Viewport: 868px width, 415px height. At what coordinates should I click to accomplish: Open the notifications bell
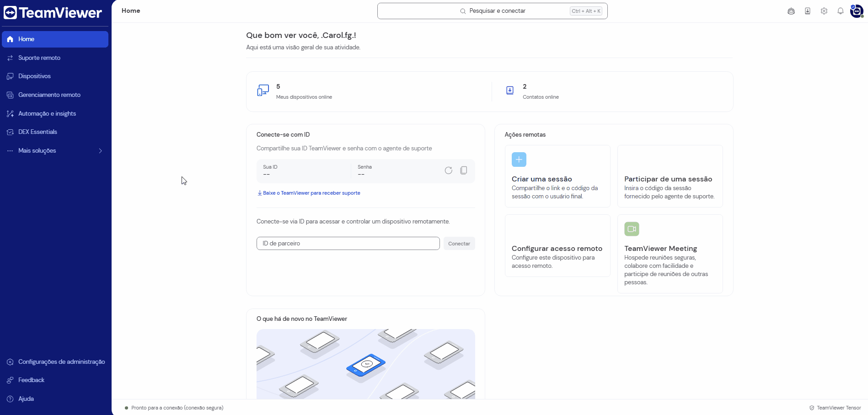pos(841,11)
